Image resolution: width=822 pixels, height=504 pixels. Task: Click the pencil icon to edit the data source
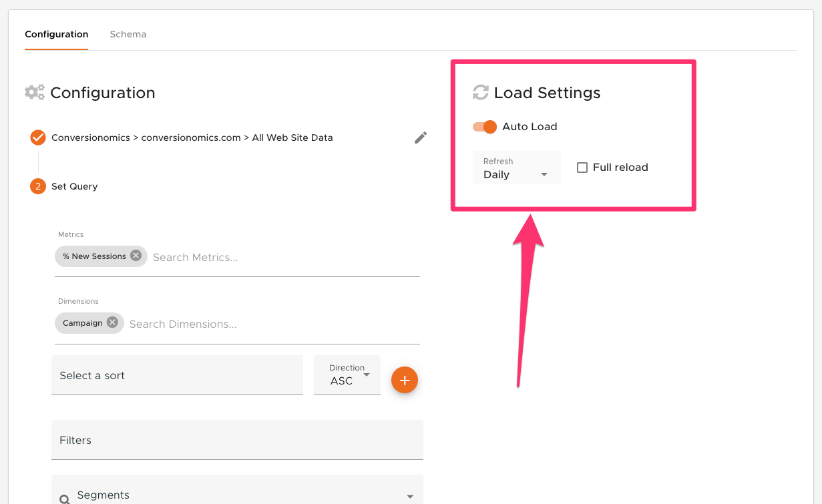421,138
